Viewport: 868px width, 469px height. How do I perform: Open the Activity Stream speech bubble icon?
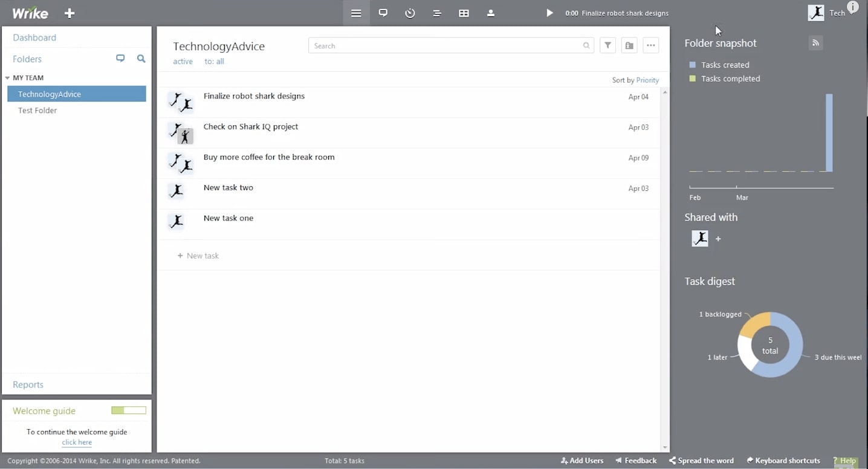pos(383,13)
